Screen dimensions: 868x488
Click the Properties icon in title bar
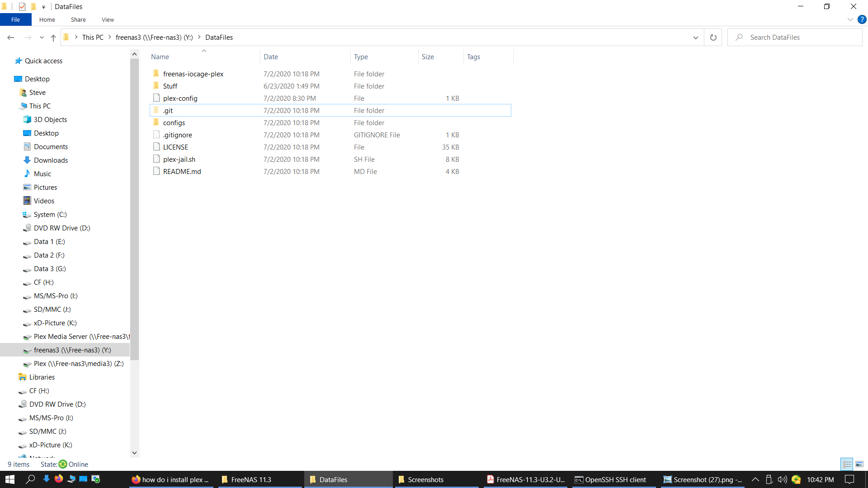[x=22, y=7]
